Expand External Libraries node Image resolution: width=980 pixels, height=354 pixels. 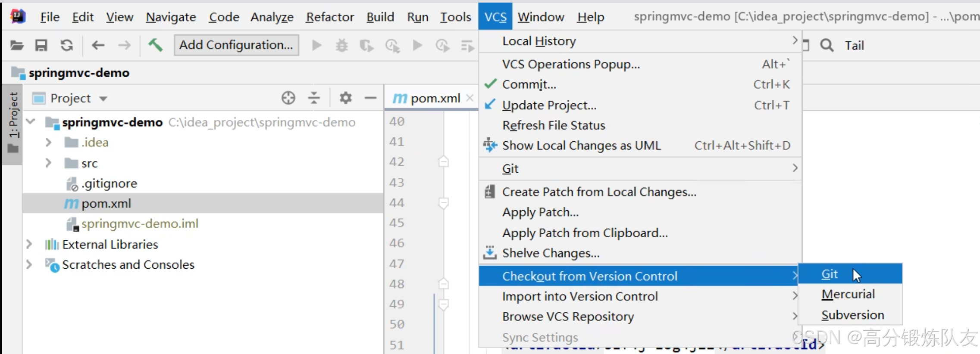pos(29,245)
